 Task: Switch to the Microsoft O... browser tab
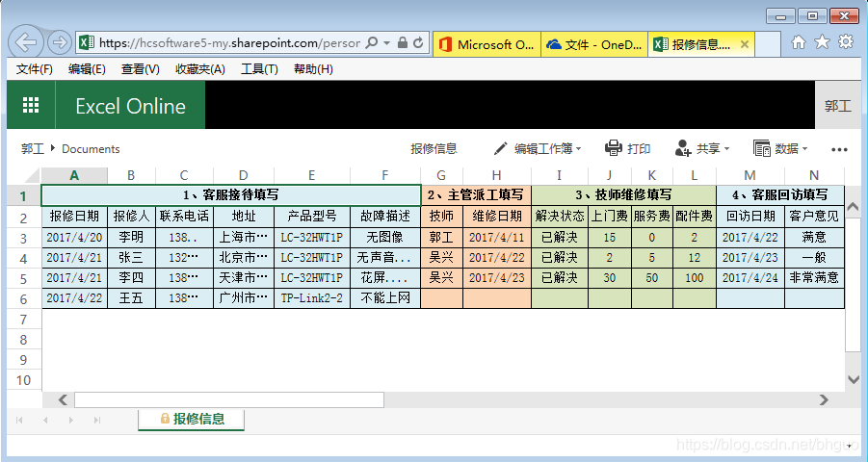click(487, 45)
